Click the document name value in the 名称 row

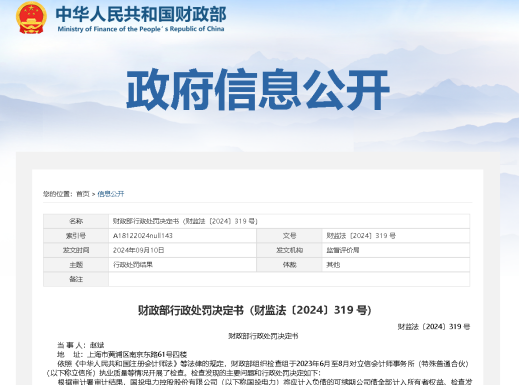pos(185,221)
